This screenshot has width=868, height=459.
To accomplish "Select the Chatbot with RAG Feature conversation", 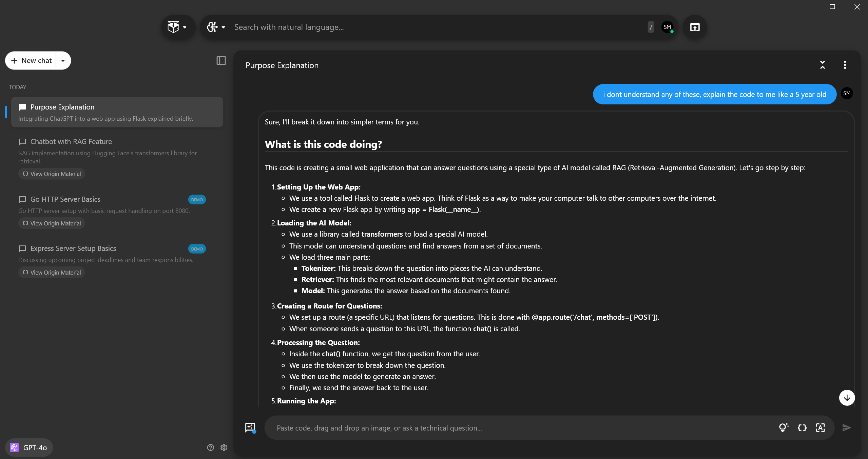I will pyautogui.click(x=71, y=142).
